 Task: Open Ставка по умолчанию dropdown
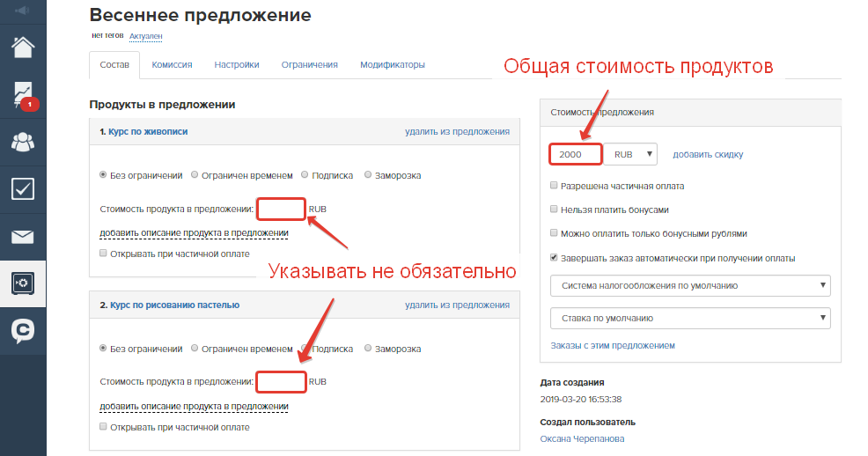pyautogui.click(x=690, y=318)
